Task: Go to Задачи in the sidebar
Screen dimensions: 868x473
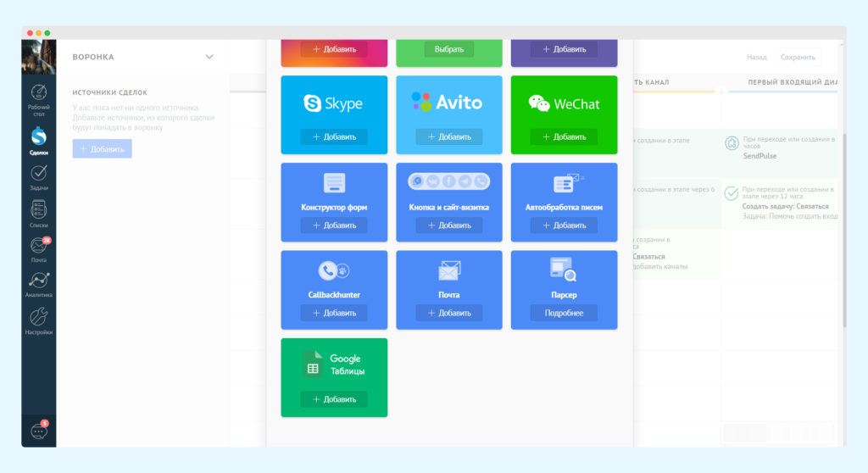Action: coord(38,176)
